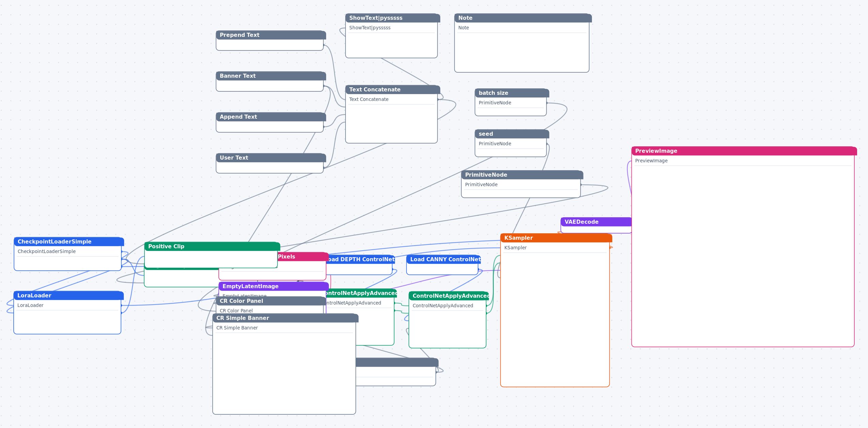Screen dimensions: 868x428
Task: Click 'PrimitiveNode' label inside seed node
Action: pos(495,144)
